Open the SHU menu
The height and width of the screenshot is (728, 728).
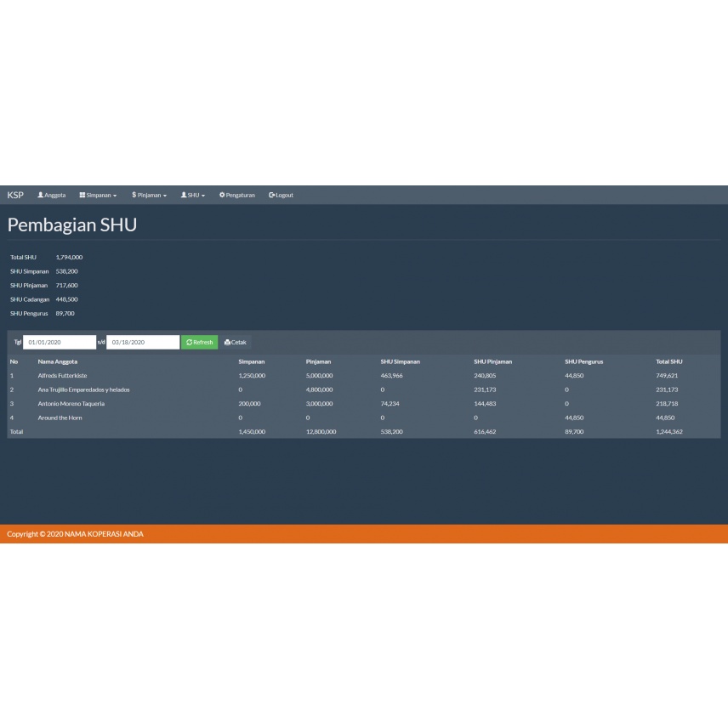(193, 195)
